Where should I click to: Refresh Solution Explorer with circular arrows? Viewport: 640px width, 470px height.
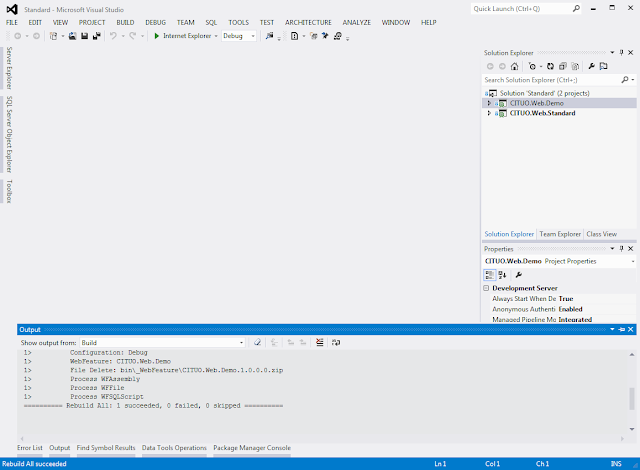(x=551, y=66)
